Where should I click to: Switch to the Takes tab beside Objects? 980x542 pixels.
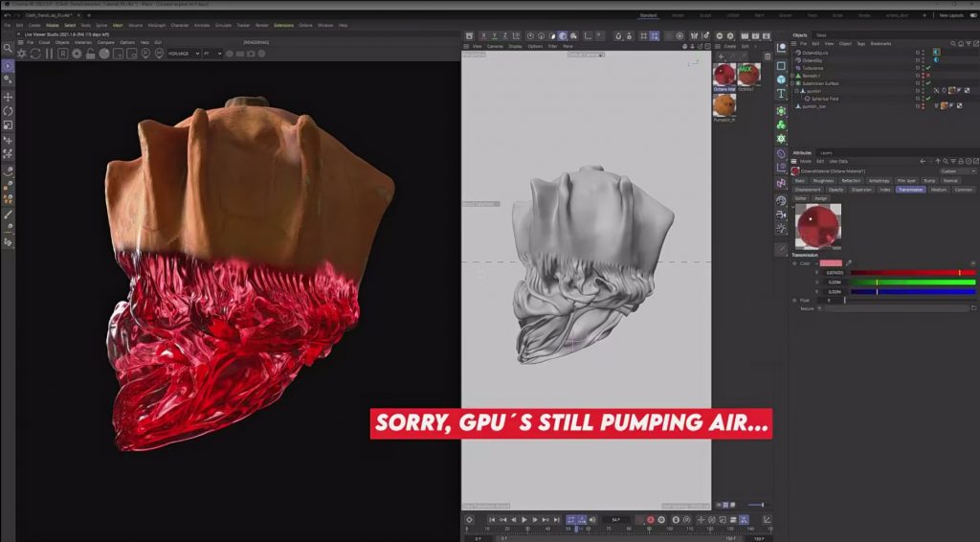point(820,35)
